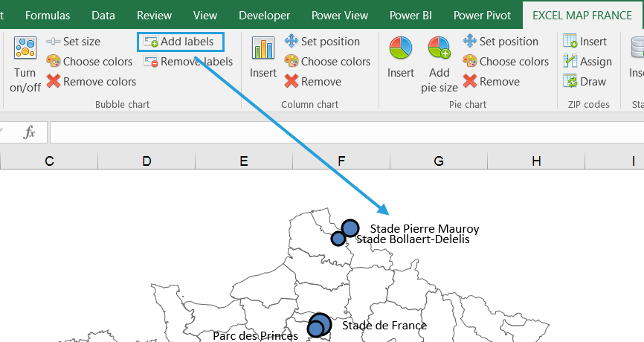Click Add pie size
644x342 pixels.
point(439,65)
